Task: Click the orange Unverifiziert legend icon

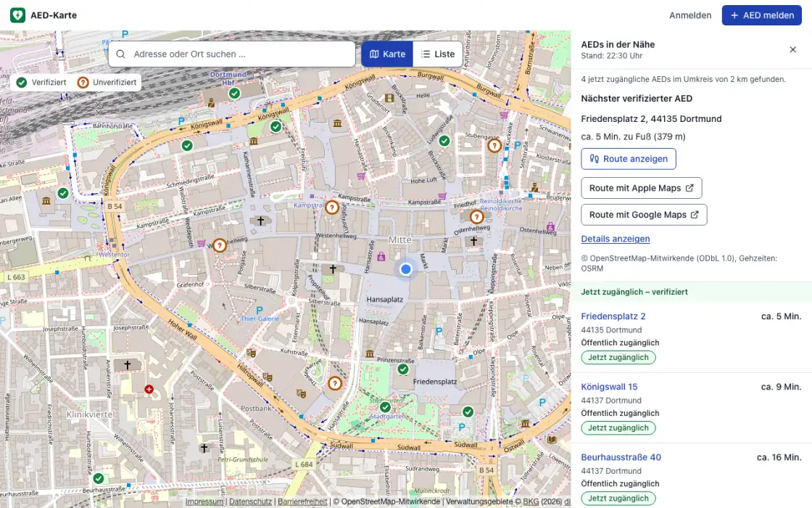Action: (83, 83)
